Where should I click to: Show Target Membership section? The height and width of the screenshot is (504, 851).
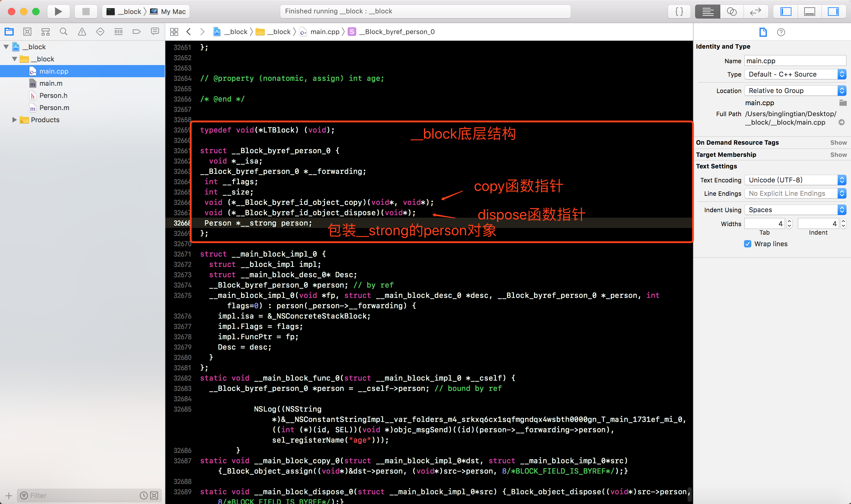pos(839,155)
